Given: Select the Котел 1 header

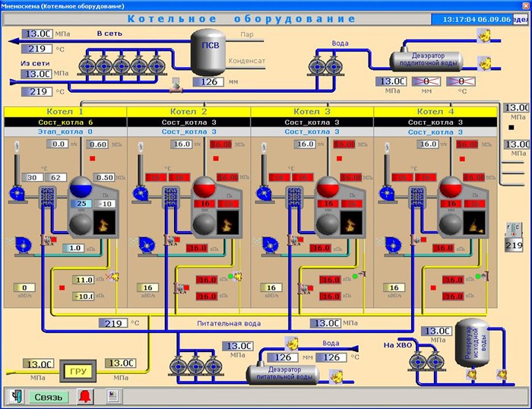Looking at the screenshot, I should 65,112.
